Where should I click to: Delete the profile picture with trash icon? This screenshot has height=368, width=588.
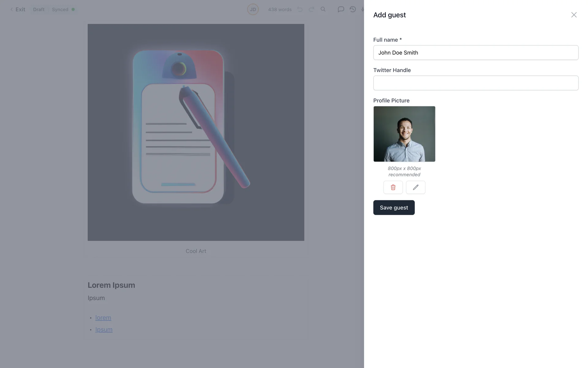pos(393,187)
